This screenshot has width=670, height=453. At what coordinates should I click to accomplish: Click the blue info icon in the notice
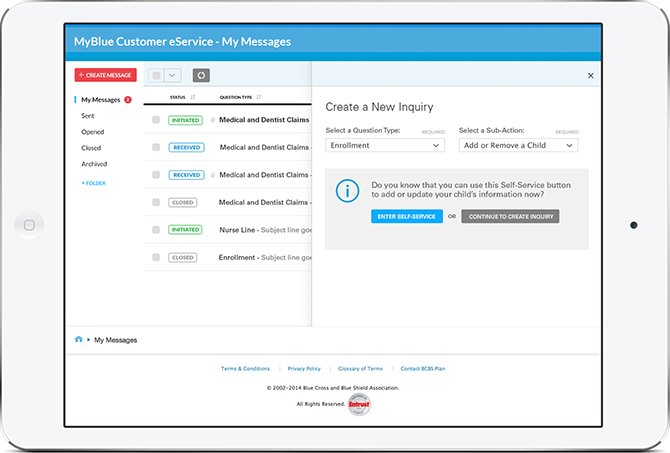point(347,191)
